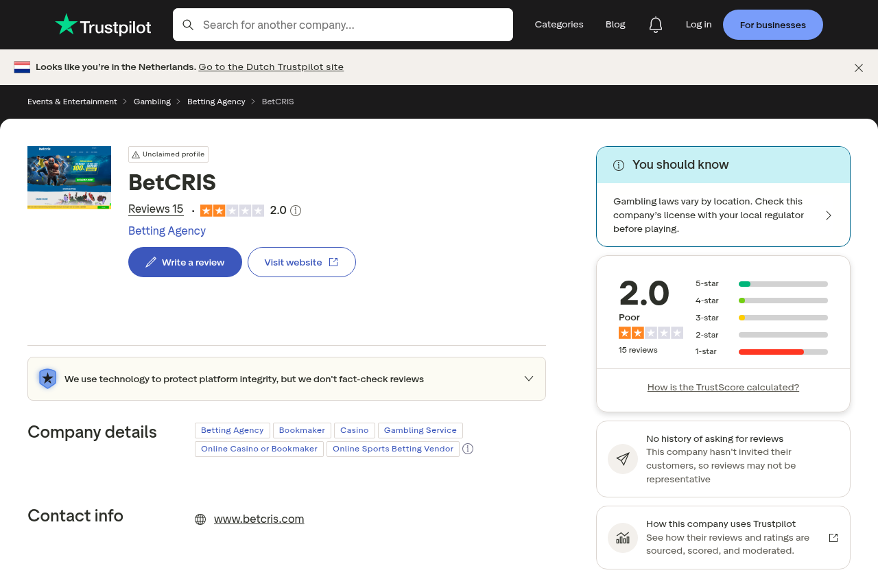Click the search magnifier icon
Image resolution: width=878 pixels, height=588 pixels.
[x=188, y=25]
